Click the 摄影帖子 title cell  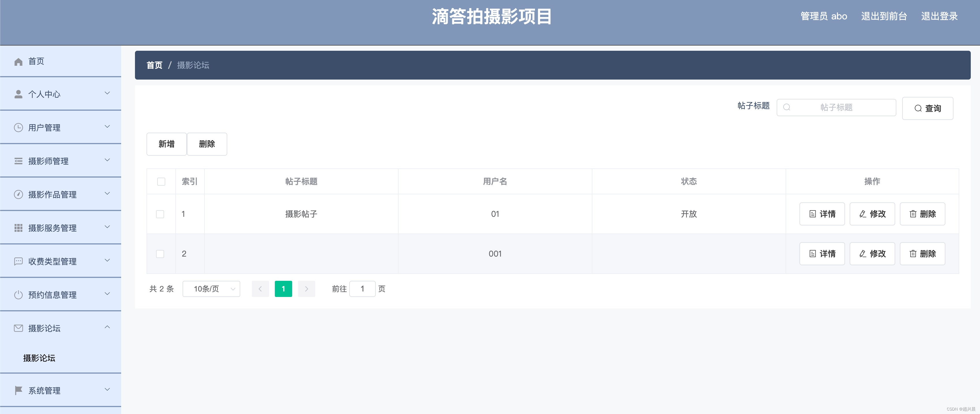pos(301,214)
